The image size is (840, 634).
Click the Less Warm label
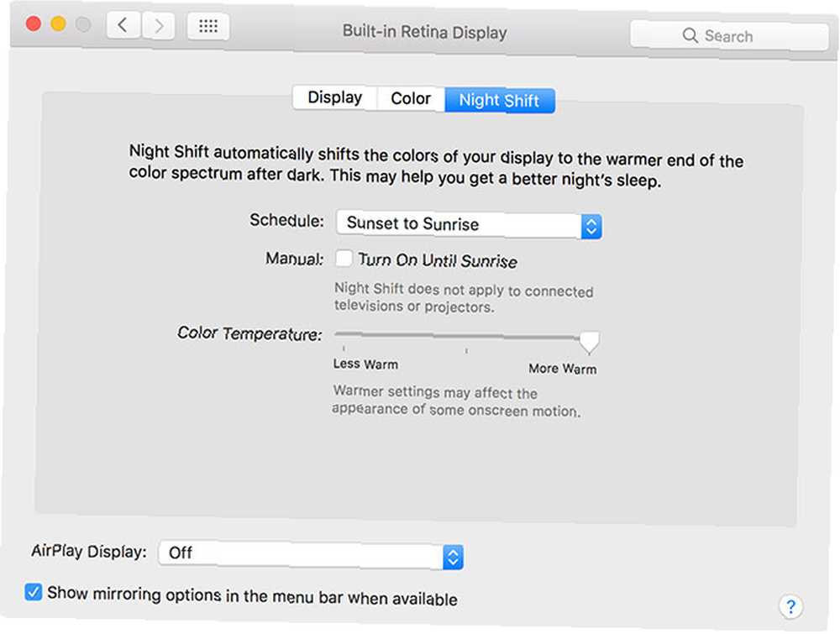point(365,364)
